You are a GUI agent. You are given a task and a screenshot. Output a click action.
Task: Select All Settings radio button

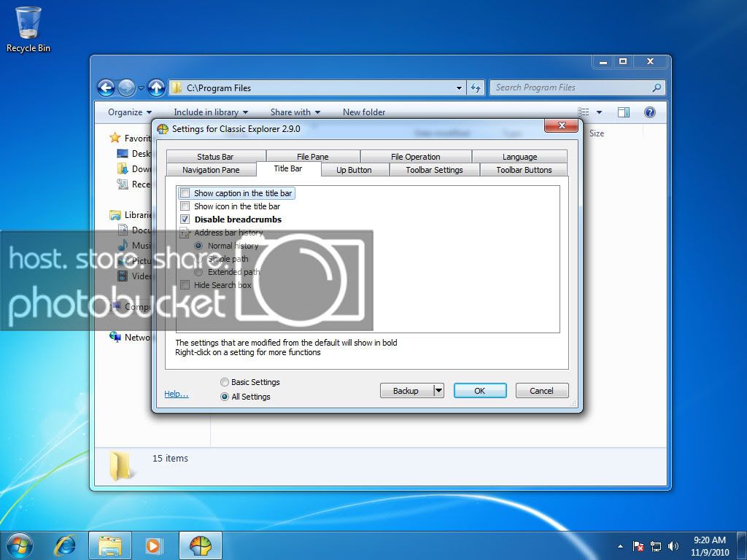pos(225,397)
